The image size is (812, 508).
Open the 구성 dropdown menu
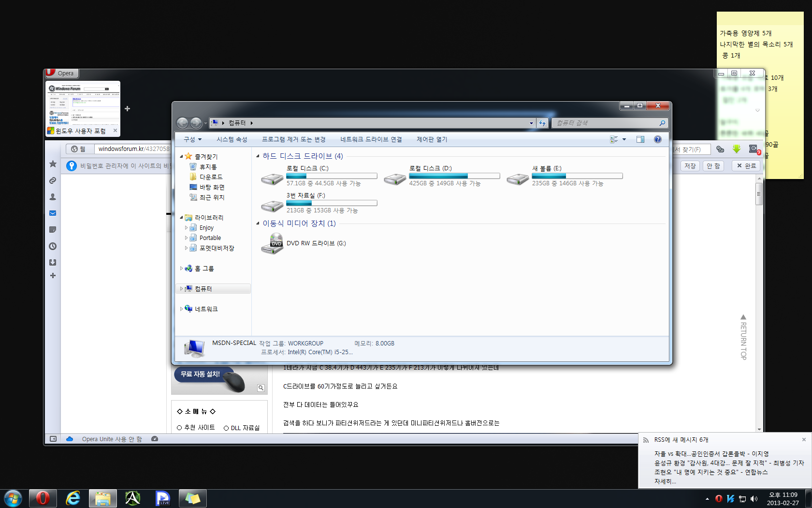(192, 139)
